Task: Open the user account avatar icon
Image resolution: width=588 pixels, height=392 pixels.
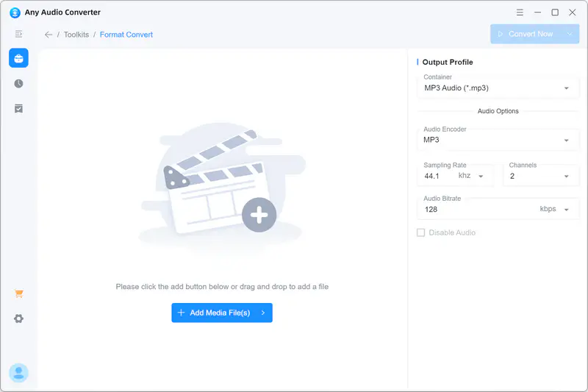Action: 18,373
